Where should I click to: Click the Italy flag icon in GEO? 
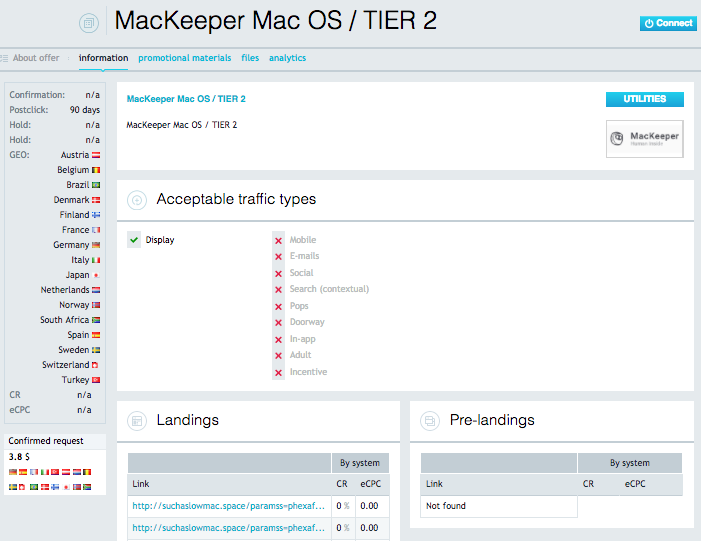click(x=96, y=260)
